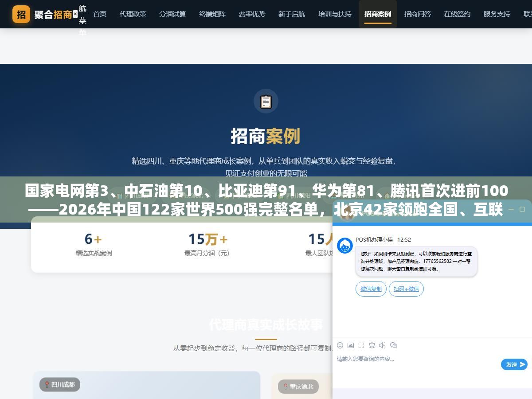Go to 代理政策 page

click(x=133, y=14)
